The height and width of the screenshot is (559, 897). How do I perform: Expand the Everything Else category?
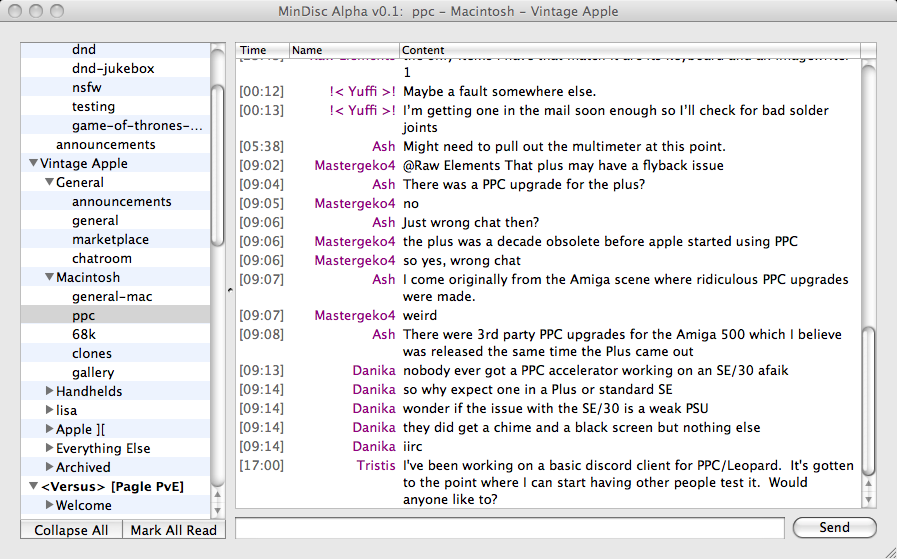tap(50, 449)
